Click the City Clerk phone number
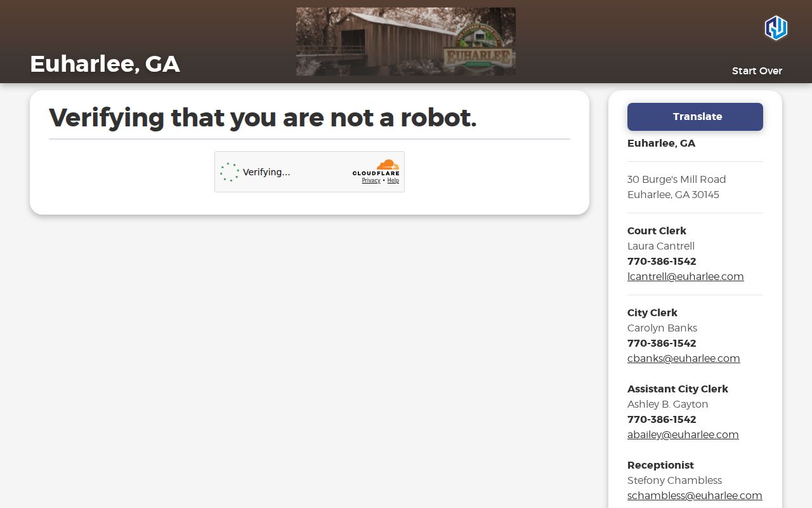Image resolution: width=812 pixels, height=508 pixels. coord(662,344)
